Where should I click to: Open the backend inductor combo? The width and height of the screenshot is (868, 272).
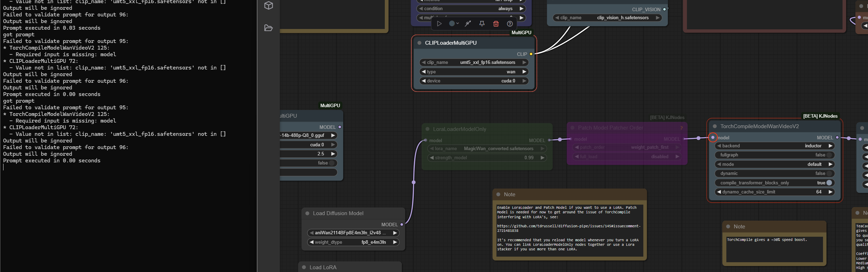(775, 146)
